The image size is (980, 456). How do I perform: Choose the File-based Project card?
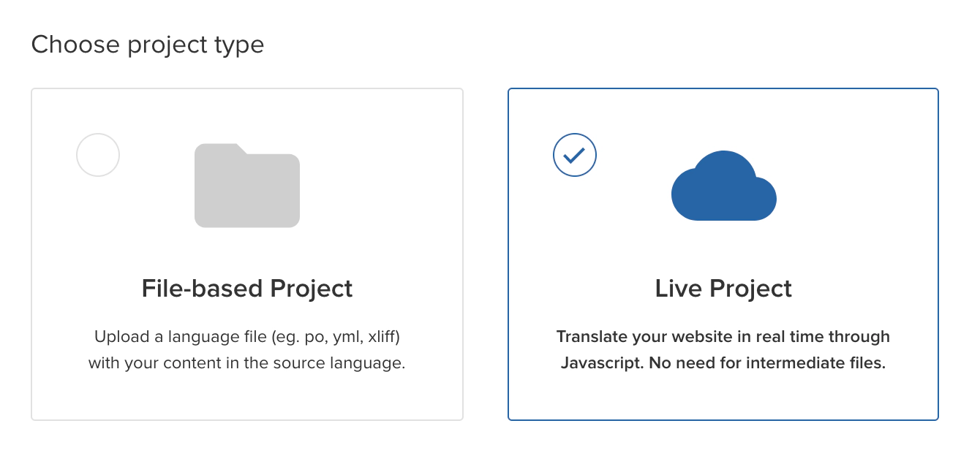point(247,395)
